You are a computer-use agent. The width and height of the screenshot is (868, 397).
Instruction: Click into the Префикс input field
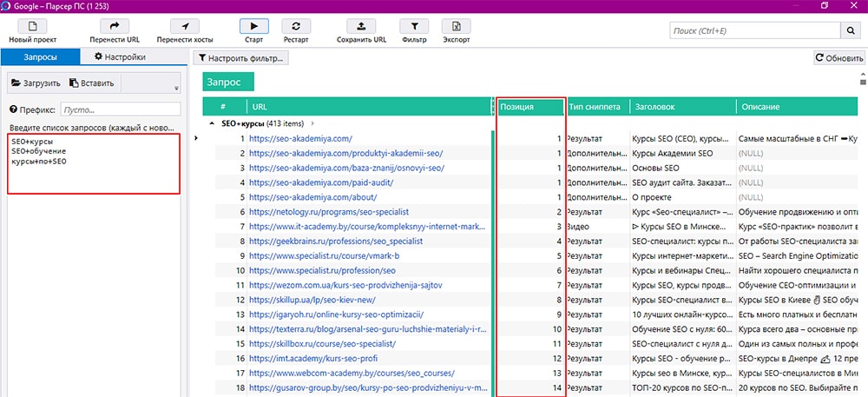coord(121,109)
